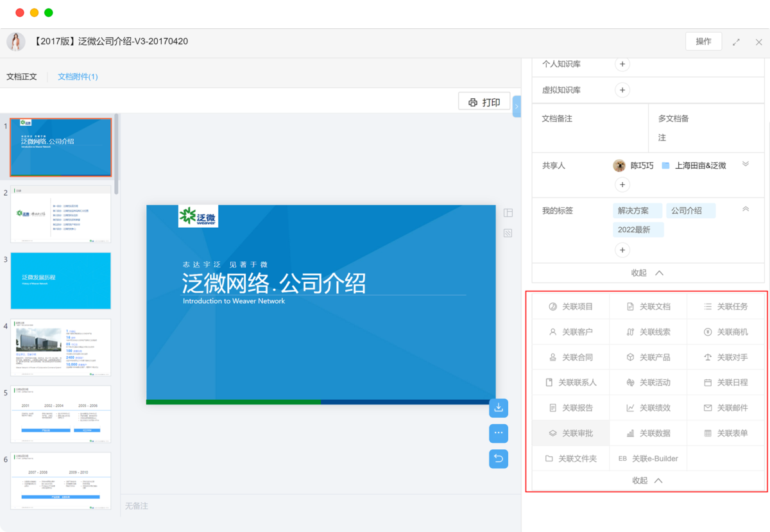Image resolution: width=770 pixels, height=532 pixels.
Task: Open the 关联文件夹 link option
Action: tap(571, 458)
